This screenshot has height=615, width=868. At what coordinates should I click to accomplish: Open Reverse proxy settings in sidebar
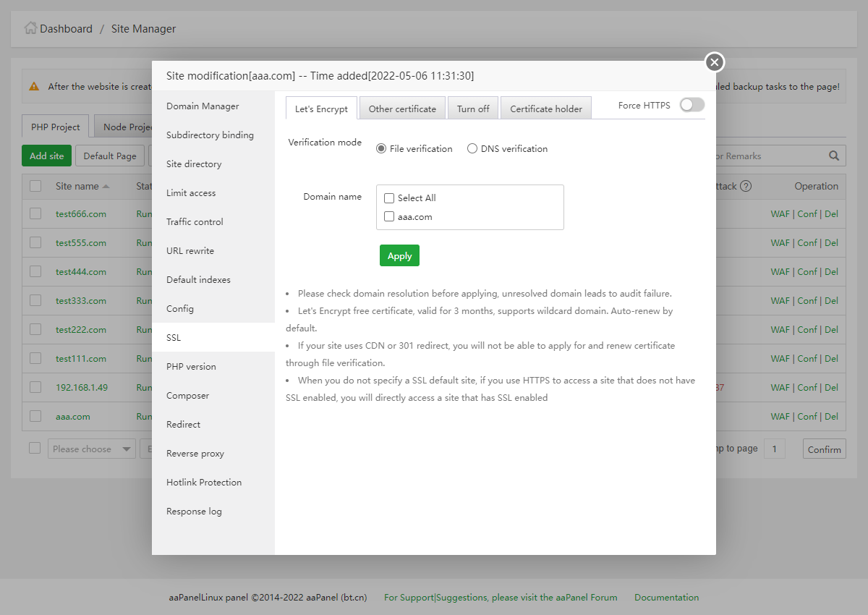click(x=195, y=454)
